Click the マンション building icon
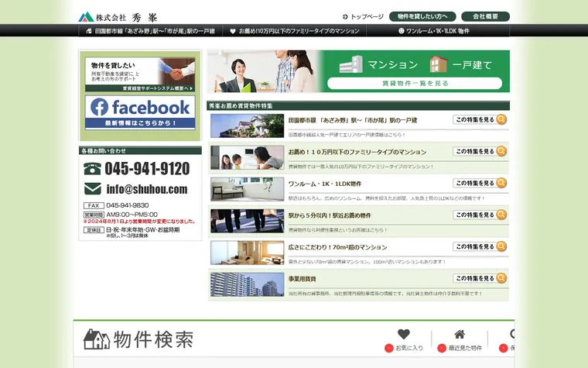Viewport: 588px width, 368px height. tap(350, 64)
